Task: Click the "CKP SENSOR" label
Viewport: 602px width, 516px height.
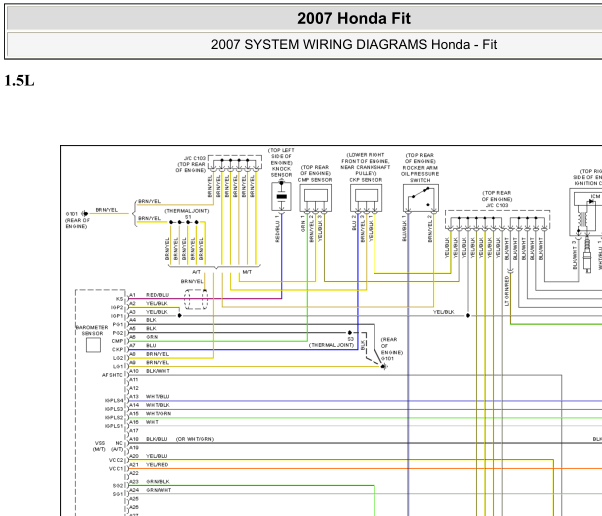Action: pos(366,180)
